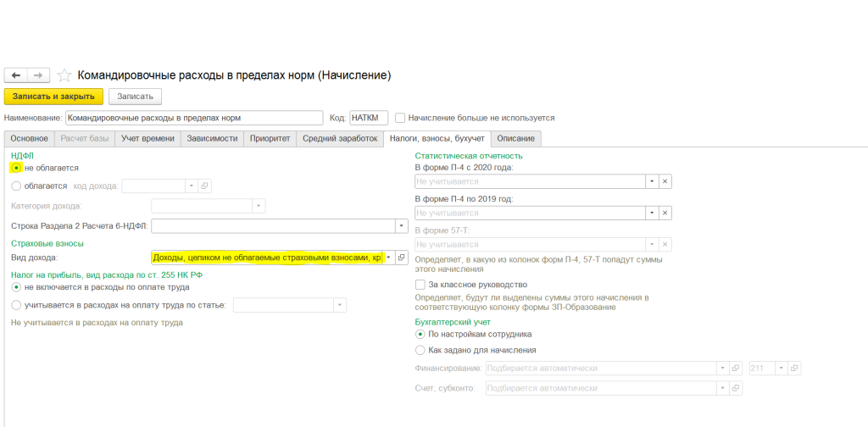Open the Вид дохода dropdown list
The height and width of the screenshot is (427, 868).
[x=388, y=257]
